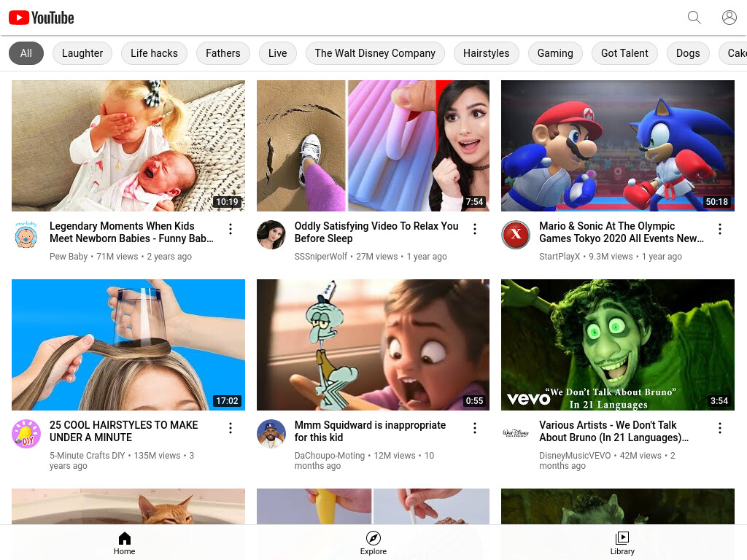
Task: Play the kids meet newborn babies thumbnail
Action: (x=128, y=146)
